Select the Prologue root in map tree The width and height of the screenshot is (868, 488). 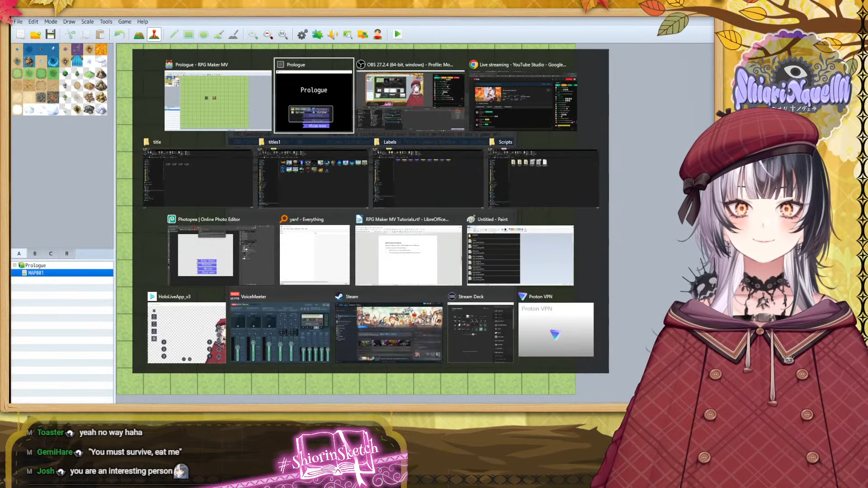[35, 265]
